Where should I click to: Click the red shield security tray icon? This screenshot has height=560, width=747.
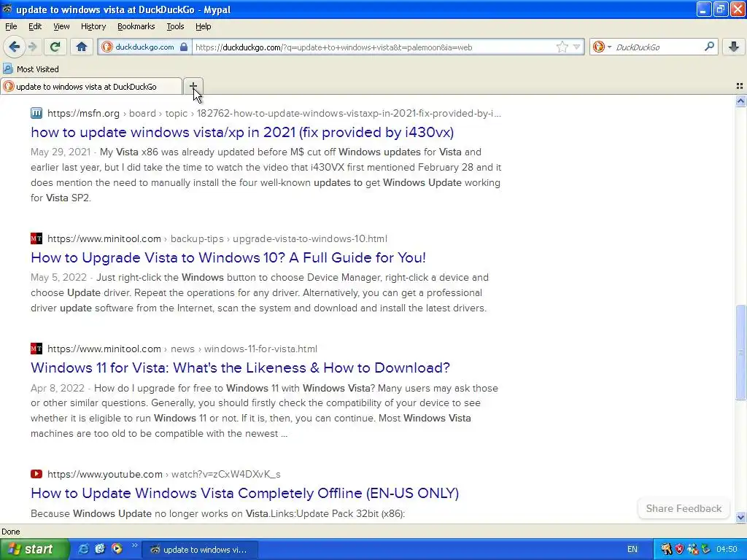pos(679,550)
